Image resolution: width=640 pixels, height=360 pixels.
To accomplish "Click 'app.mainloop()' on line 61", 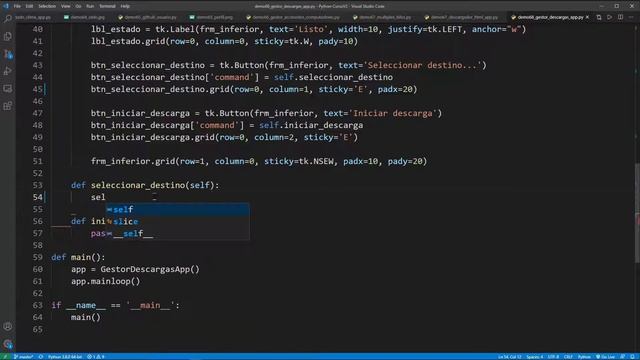I will pyautogui.click(x=105, y=281).
